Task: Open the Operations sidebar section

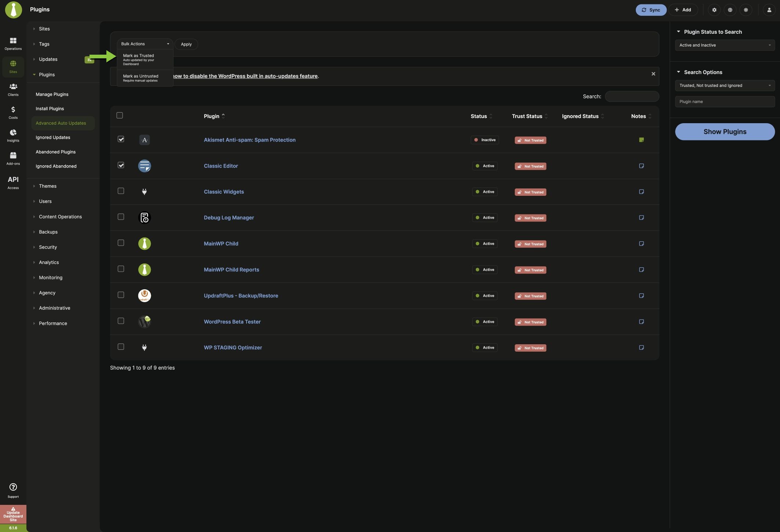Action: tap(13, 44)
